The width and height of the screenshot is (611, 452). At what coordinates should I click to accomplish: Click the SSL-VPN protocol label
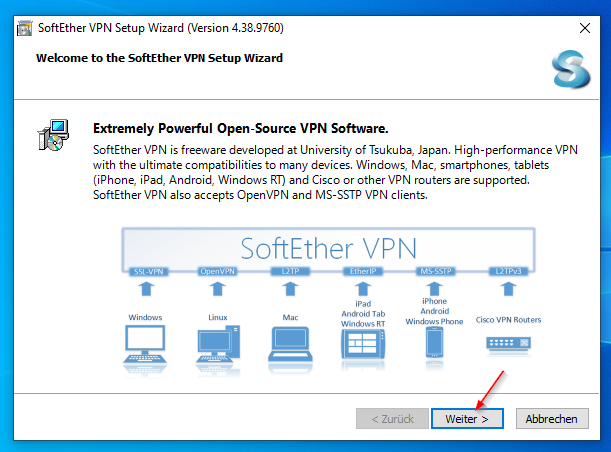click(x=148, y=271)
